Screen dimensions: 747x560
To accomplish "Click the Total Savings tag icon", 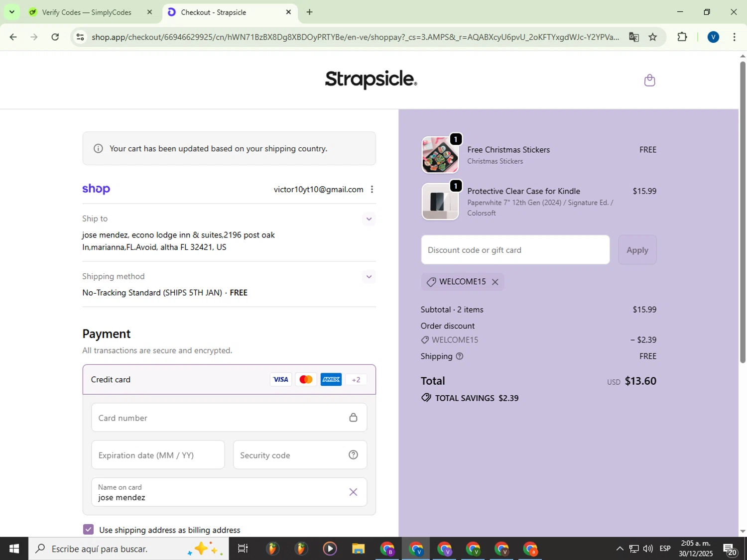I will [426, 398].
